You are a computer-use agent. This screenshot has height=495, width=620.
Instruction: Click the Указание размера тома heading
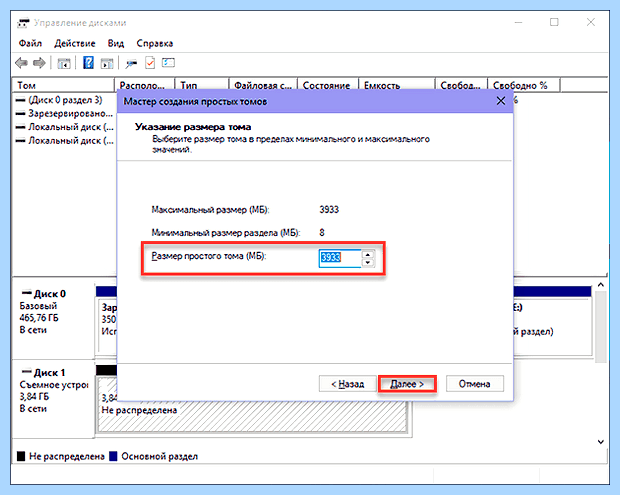[193, 127]
